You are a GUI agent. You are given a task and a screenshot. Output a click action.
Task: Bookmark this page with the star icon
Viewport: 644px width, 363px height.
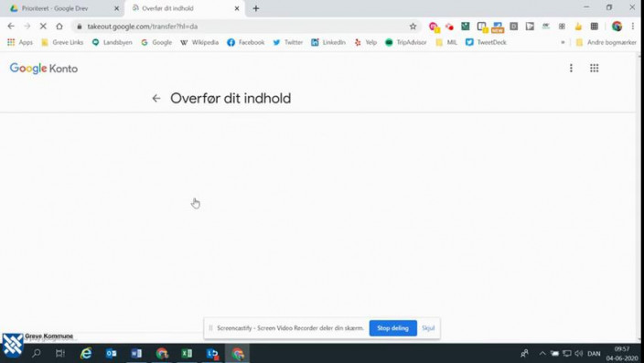tap(413, 27)
